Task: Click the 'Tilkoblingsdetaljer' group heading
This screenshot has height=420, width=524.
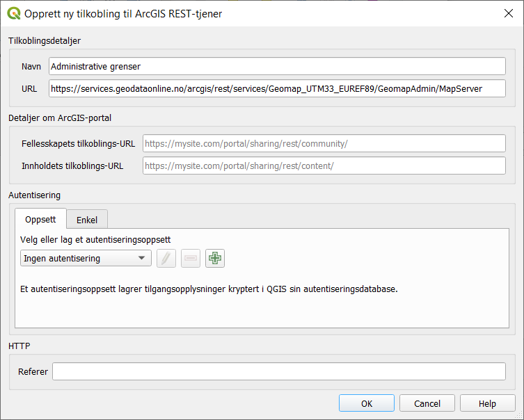Action: click(x=45, y=41)
